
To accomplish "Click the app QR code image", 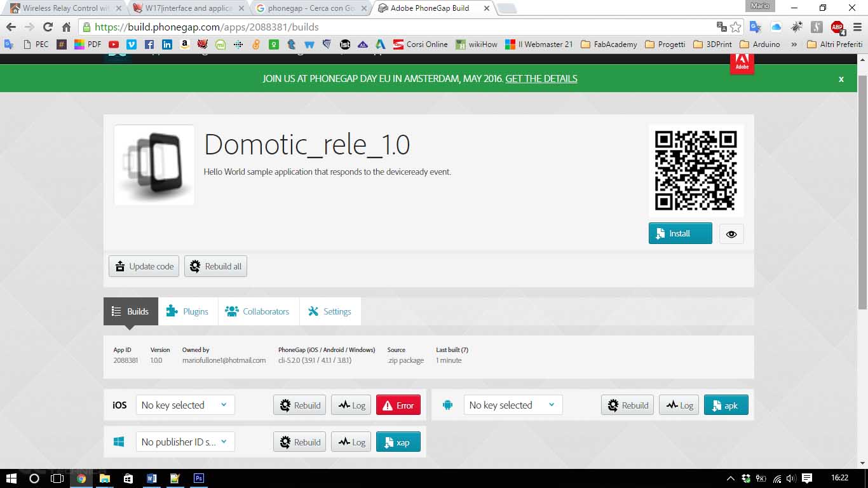I will pos(696,170).
